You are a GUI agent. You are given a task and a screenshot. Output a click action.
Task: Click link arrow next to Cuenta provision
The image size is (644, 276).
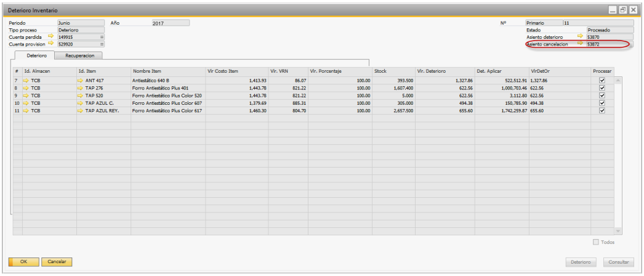(50, 44)
